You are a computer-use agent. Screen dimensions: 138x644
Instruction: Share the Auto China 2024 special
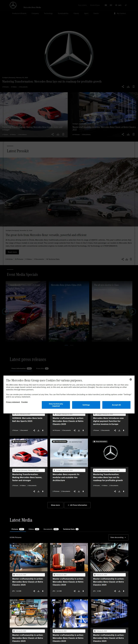click(85, 339)
